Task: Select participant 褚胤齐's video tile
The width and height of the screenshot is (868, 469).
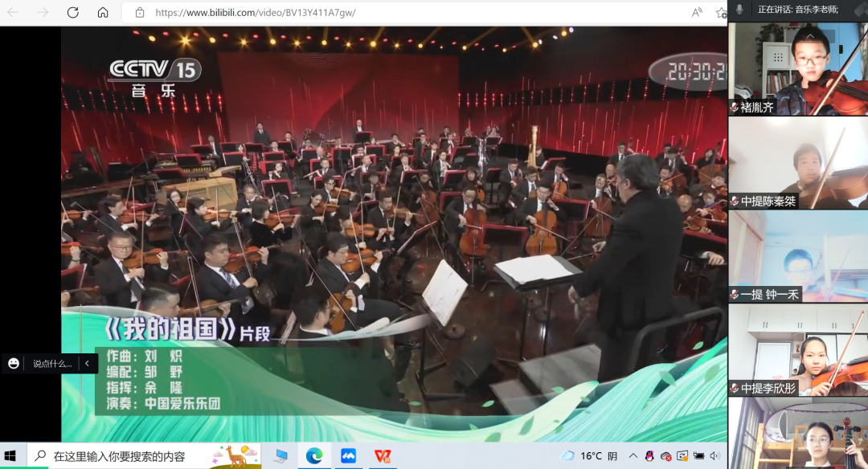Action: coord(798,68)
